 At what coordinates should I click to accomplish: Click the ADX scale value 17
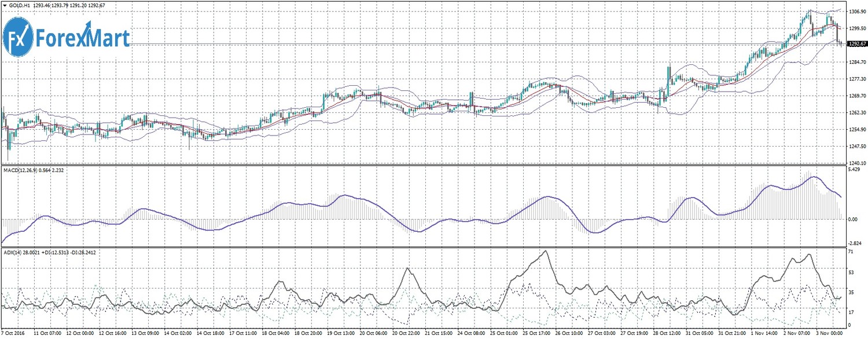tap(850, 311)
